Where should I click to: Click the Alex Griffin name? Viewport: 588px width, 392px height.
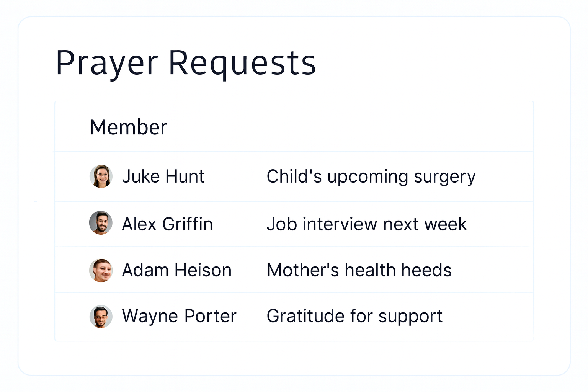coord(167,224)
